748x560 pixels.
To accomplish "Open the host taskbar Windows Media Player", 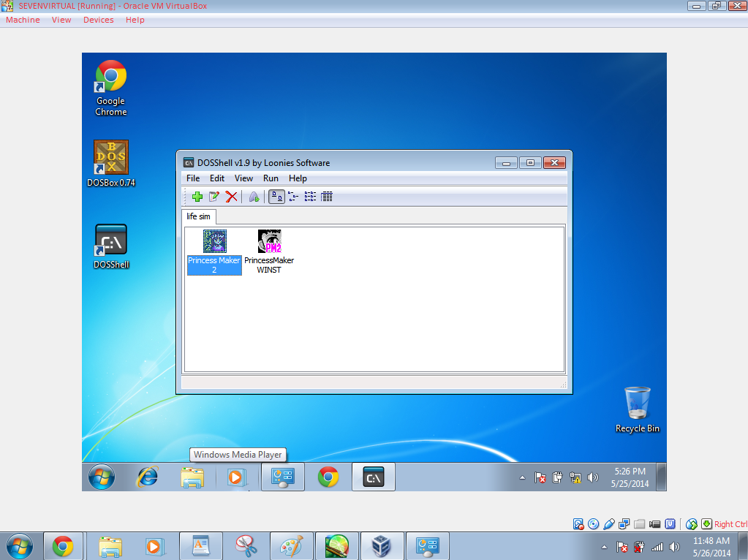I will [154, 546].
